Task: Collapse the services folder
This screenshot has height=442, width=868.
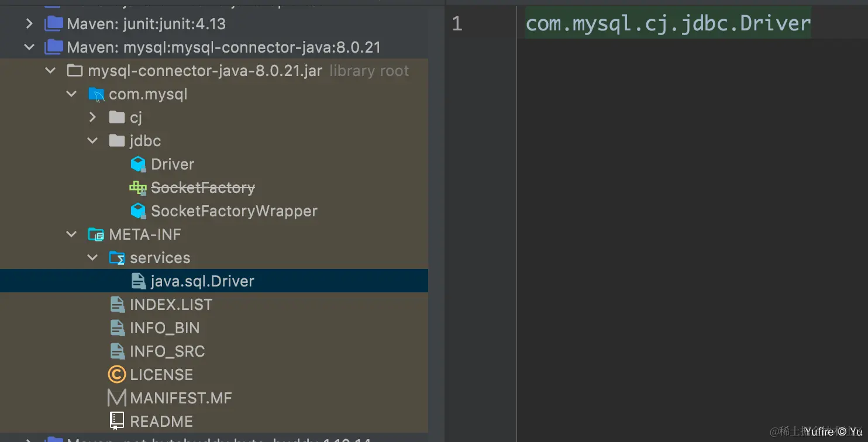Action: pos(92,258)
